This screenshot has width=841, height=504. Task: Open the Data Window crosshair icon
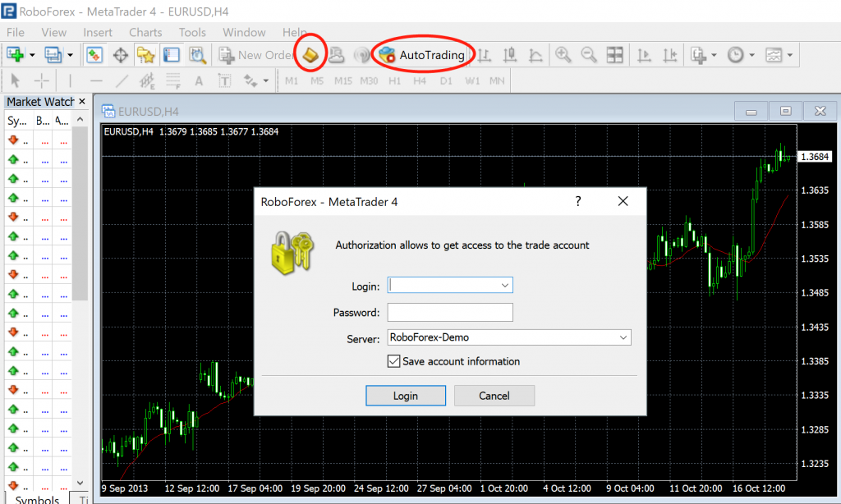[121, 55]
